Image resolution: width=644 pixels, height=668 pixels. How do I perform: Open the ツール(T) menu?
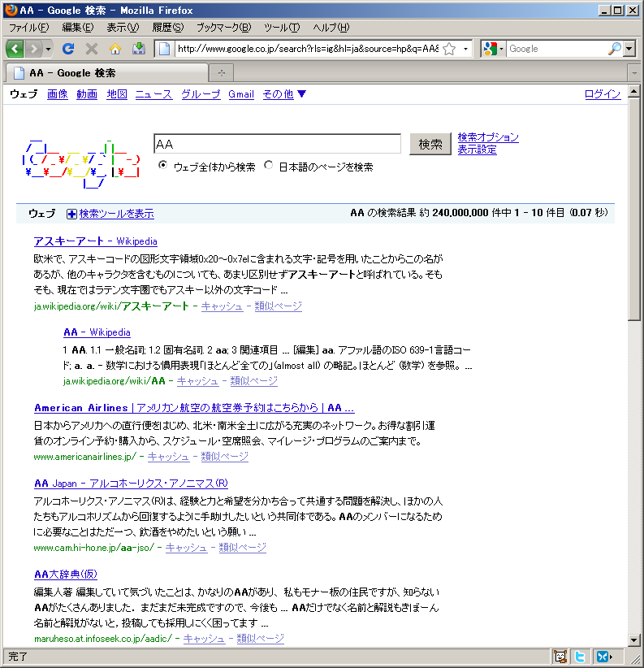(x=282, y=28)
